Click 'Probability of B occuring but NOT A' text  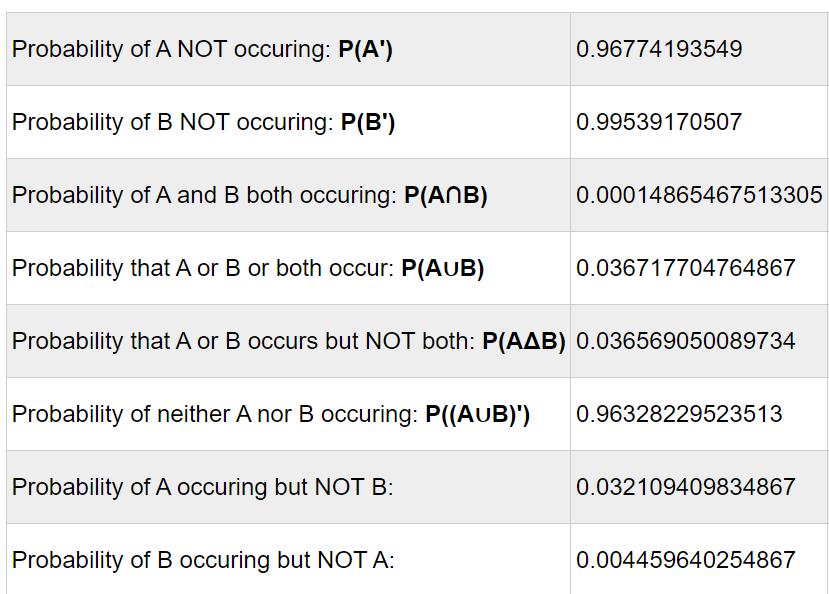(203, 560)
